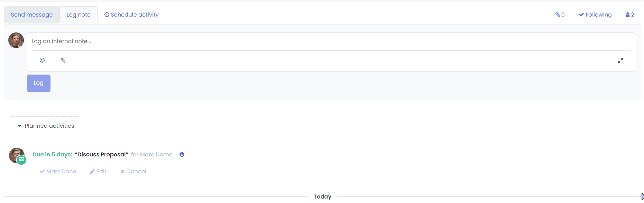Click the user avatar beside composer

pos(16,40)
